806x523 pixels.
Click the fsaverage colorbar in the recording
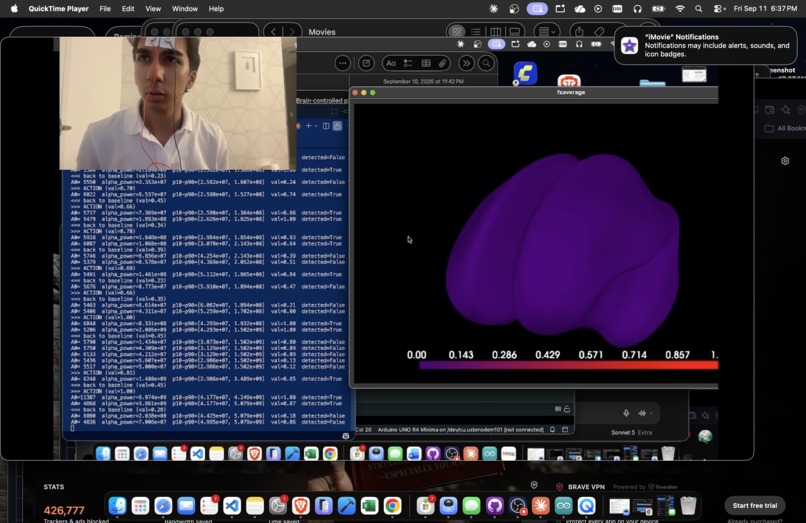click(569, 365)
